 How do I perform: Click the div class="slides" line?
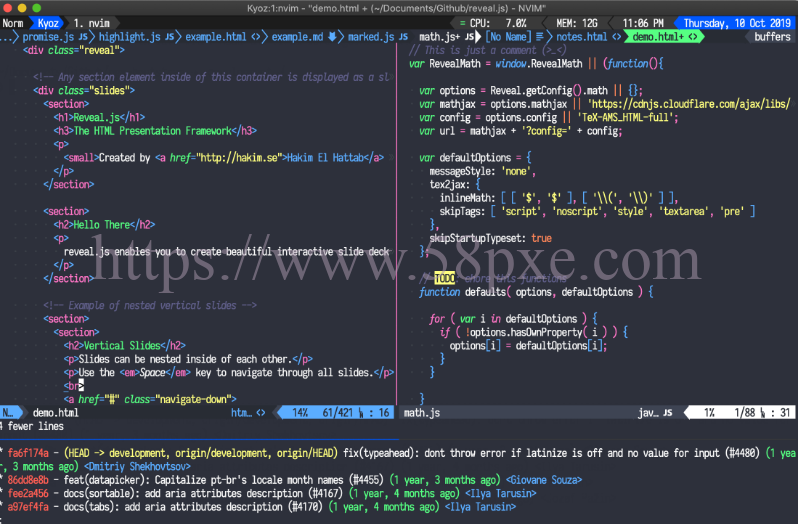(83, 91)
